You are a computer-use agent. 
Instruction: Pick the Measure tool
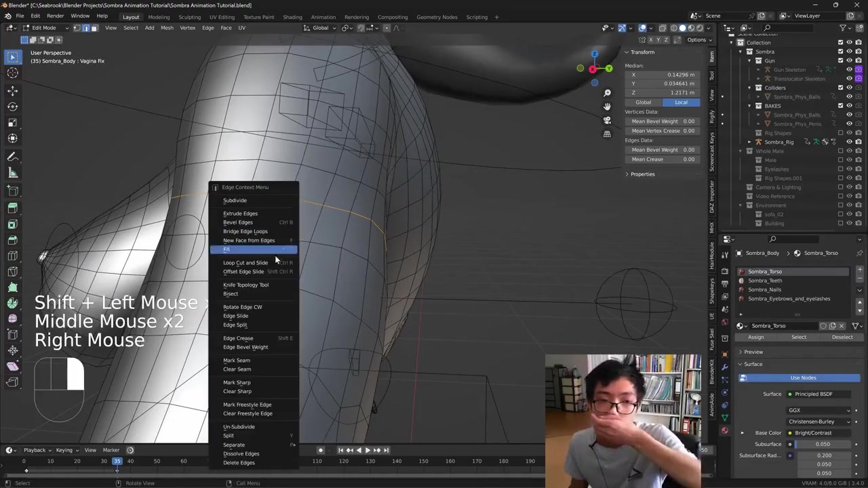pos(12,173)
